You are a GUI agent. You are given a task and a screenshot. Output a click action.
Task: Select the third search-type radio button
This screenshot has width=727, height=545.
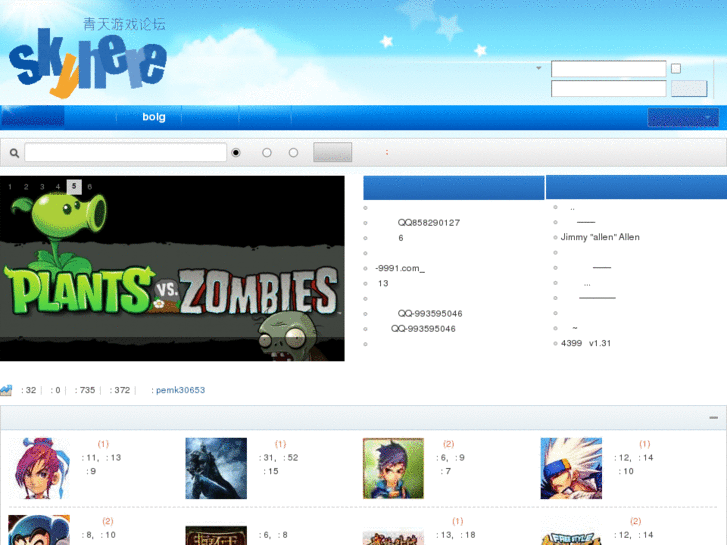click(x=293, y=153)
